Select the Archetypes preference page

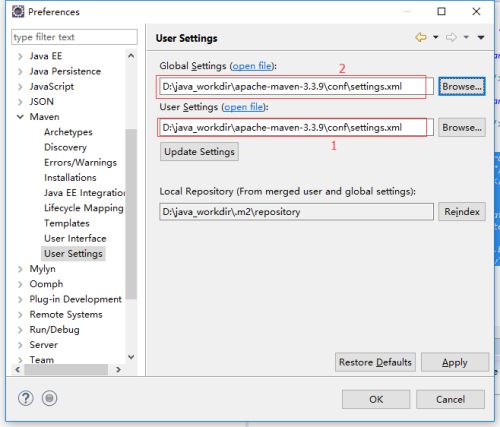tap(68, 132)
